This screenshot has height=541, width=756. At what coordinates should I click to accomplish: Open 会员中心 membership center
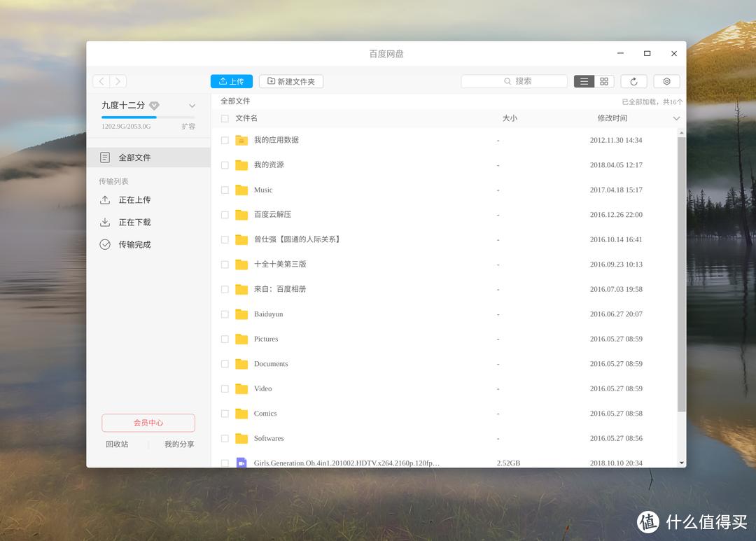click(148, 423)
